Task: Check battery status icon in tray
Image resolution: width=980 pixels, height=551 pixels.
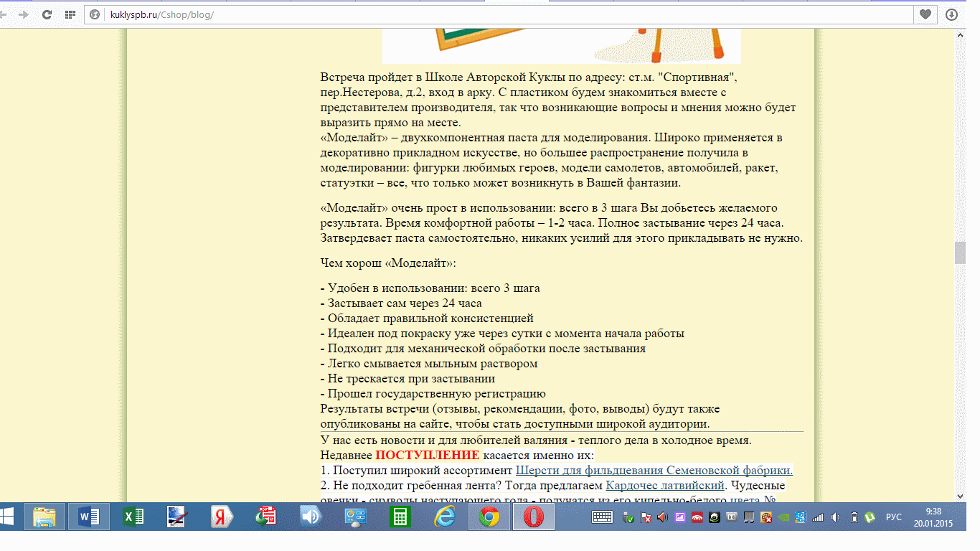Action: click(x=854, y=517)
